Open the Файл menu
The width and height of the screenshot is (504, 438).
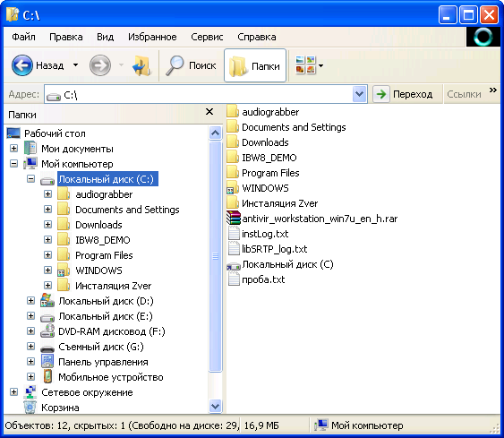(24, 37)
